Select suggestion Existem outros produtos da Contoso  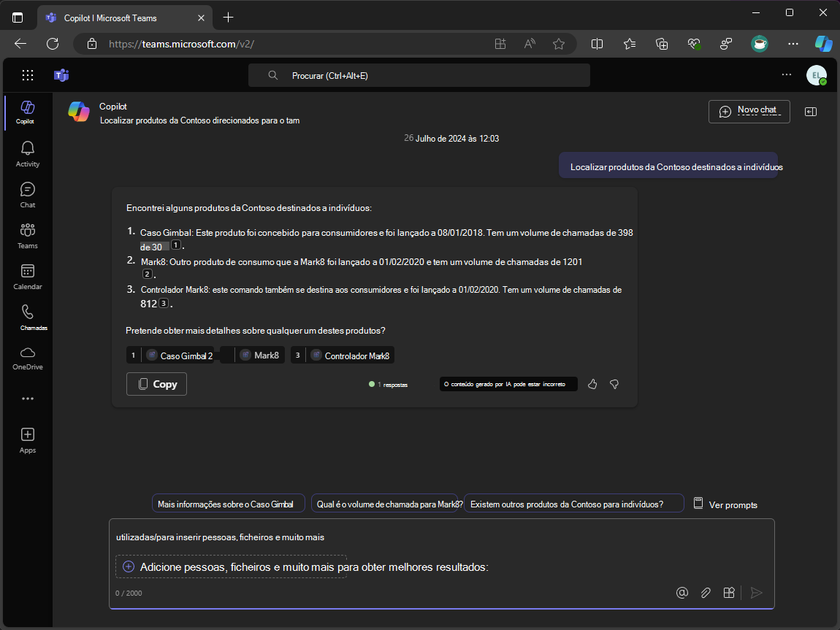[x=573, y=504]
